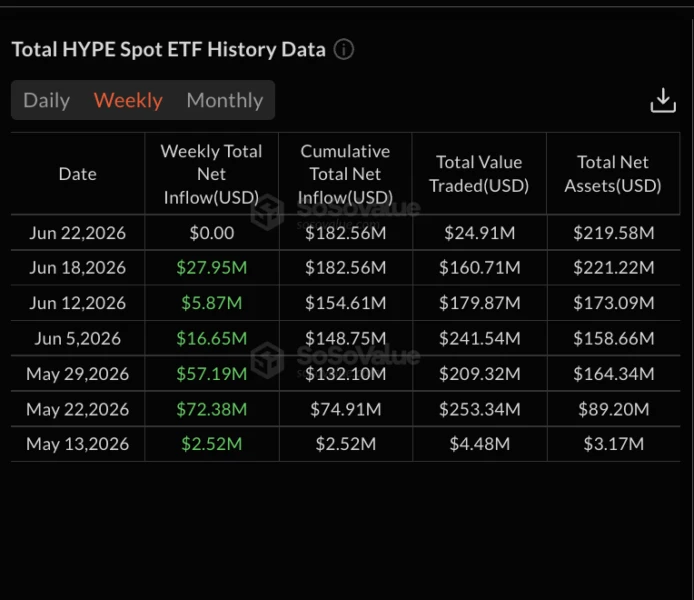The height and width of the screenshot is (600, 694).
Task: Click the $74.91M cumulative inflow value
Action: click(x=345, y=409)
